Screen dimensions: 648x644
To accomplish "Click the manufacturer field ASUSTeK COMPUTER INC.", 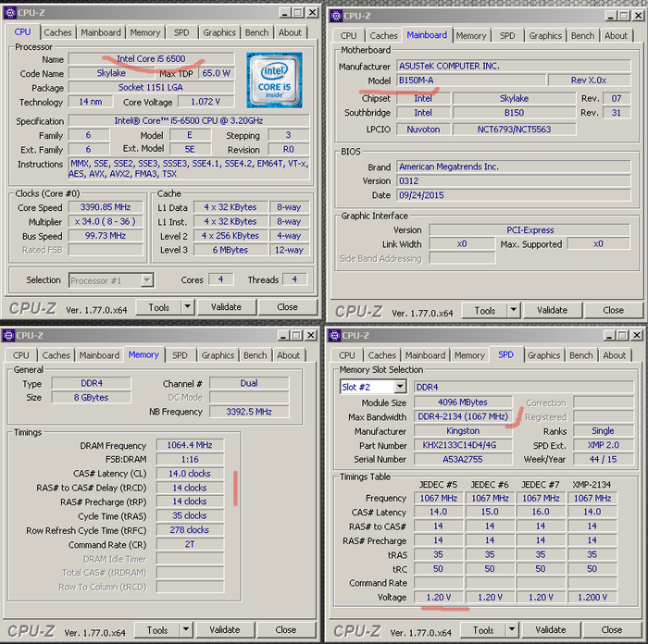I will tap(514, 66).
